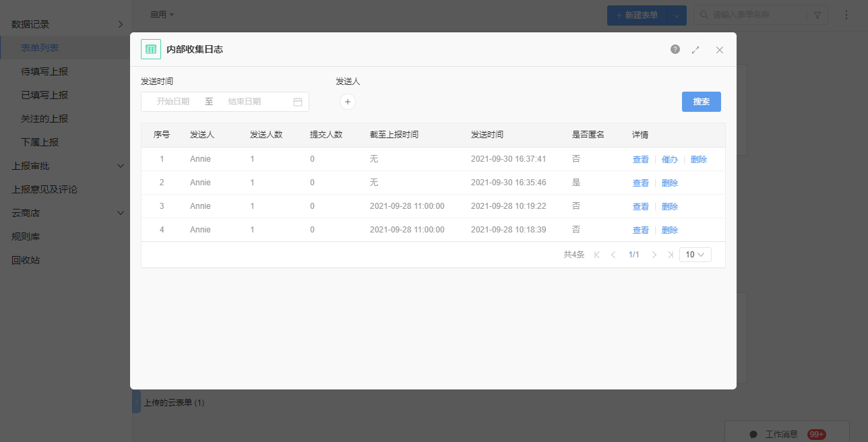Click 删除 for row 3
The height and width of the screenshot is (442, 868).
pyautogui.click(x=669, y=207)
